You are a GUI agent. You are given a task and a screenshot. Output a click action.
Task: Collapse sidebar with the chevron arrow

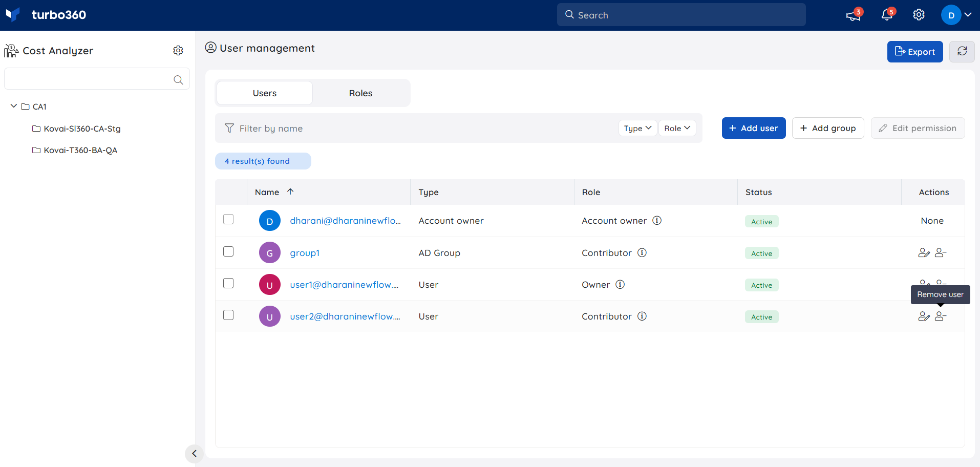[x=194, y=453]
